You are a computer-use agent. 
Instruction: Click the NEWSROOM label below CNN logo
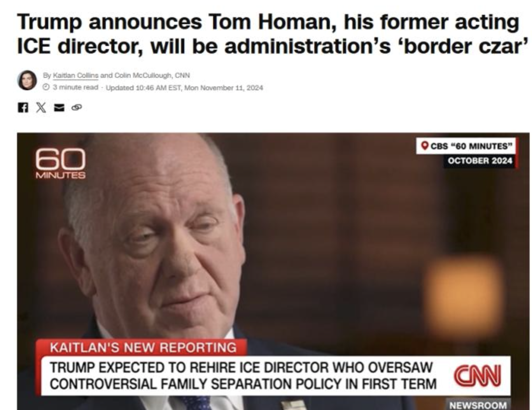pyautogui.click(x=478, y=405)
